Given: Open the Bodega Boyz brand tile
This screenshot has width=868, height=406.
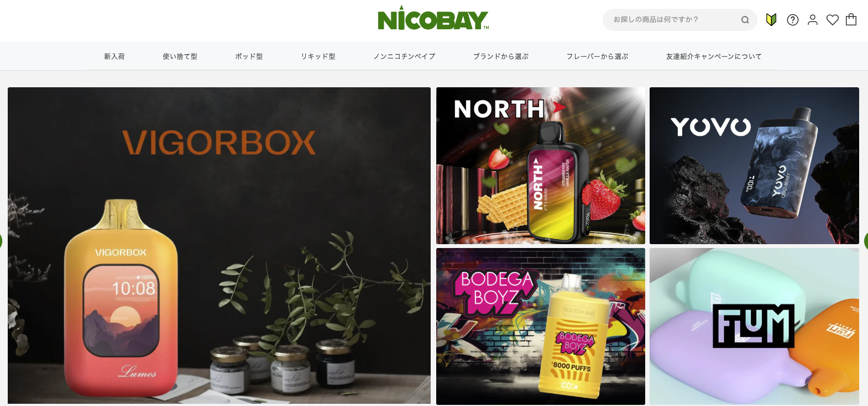Looking at the screenshot, I should pos(541,326).
